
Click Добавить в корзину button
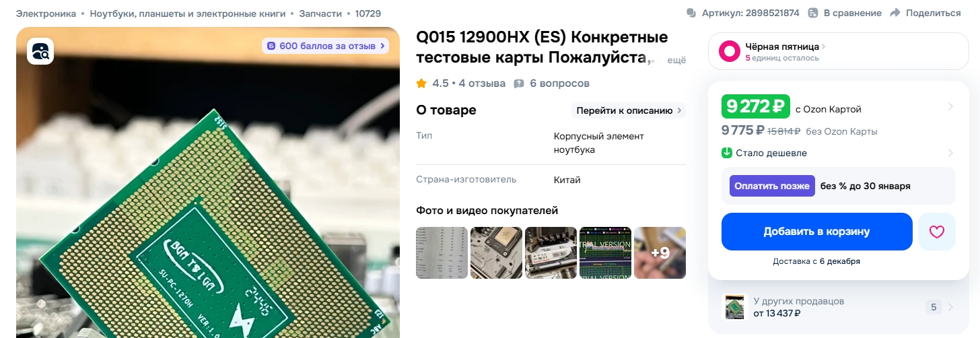click(x=816, y=232)
